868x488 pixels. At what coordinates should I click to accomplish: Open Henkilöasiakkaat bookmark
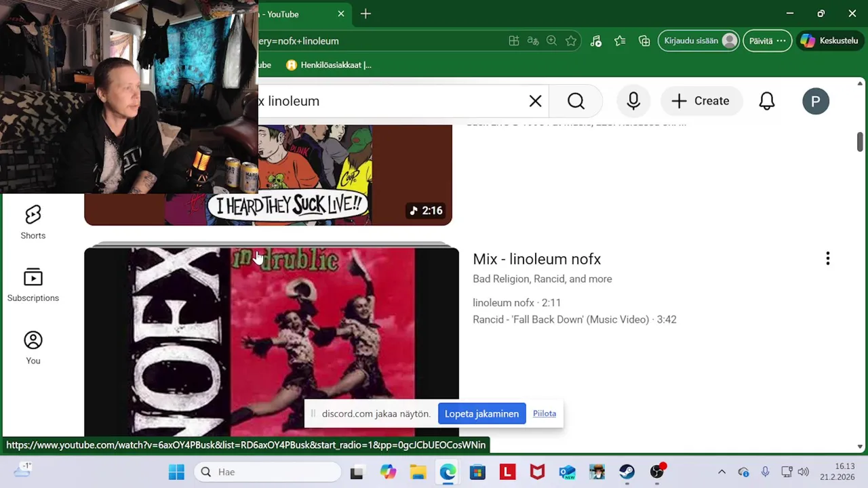329,65
